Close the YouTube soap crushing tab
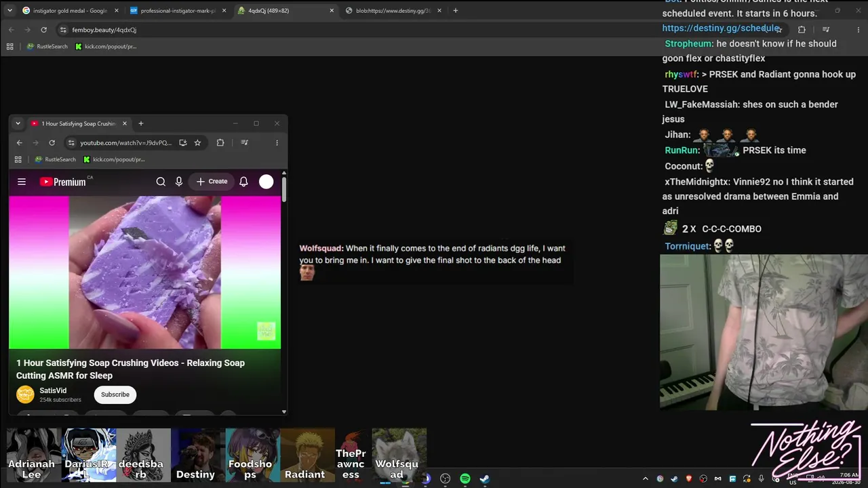Image resolution: width=868 pixels, height=488 pixels. tap(125, 123)
